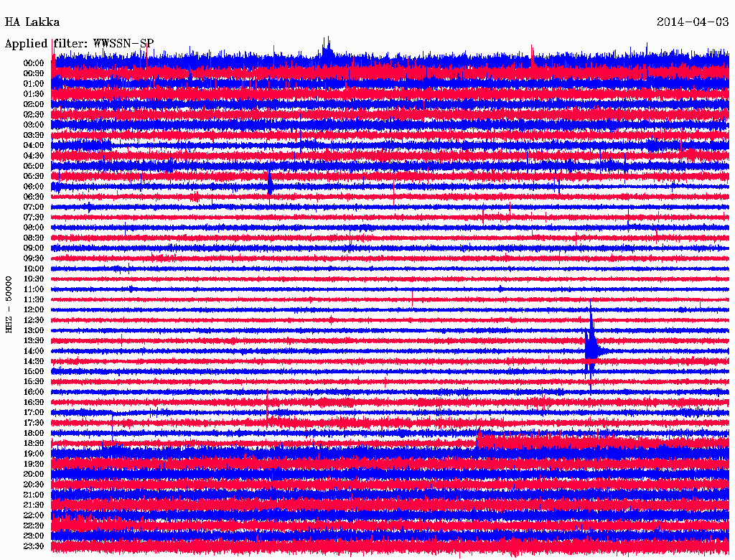
Task: Select the 06:00 time label
Action: coord(34,186)
